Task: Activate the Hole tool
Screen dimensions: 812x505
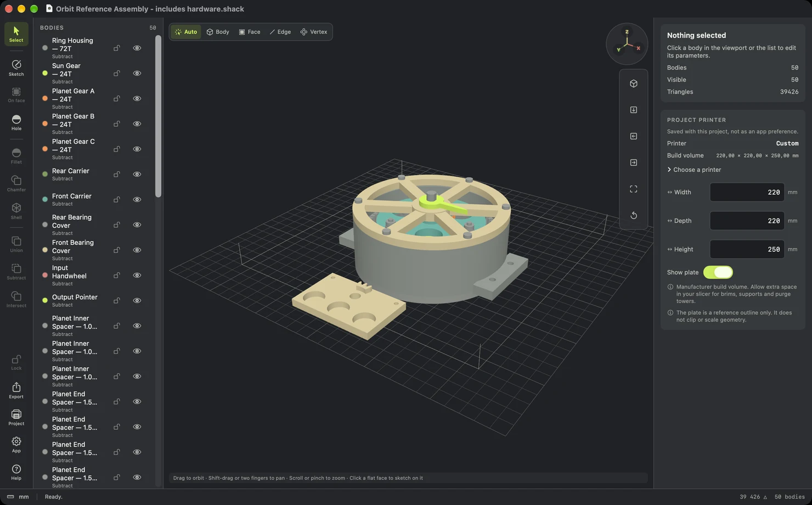Action: click(x=16, y=122)
